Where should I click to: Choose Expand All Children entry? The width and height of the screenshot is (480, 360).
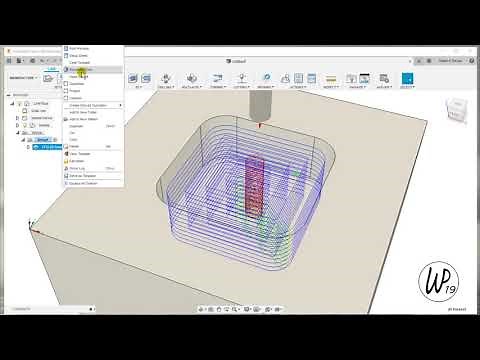pos(93,184)
